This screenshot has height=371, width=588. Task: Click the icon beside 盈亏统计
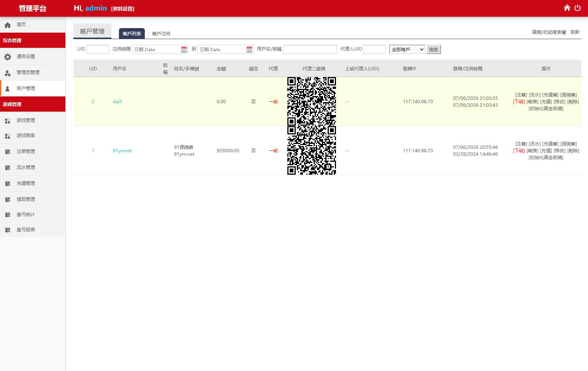click(8, 215)
